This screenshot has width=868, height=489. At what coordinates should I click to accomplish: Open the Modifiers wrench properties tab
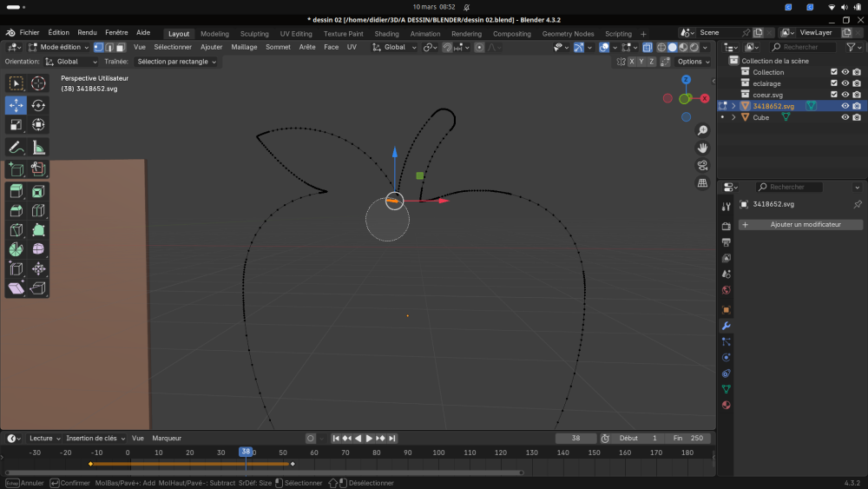(x=727, y=326)
